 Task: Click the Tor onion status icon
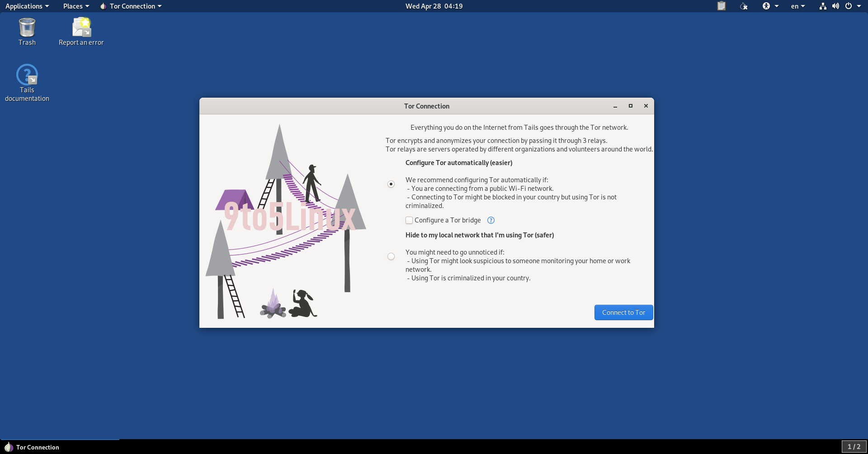(x=744, y=6)
